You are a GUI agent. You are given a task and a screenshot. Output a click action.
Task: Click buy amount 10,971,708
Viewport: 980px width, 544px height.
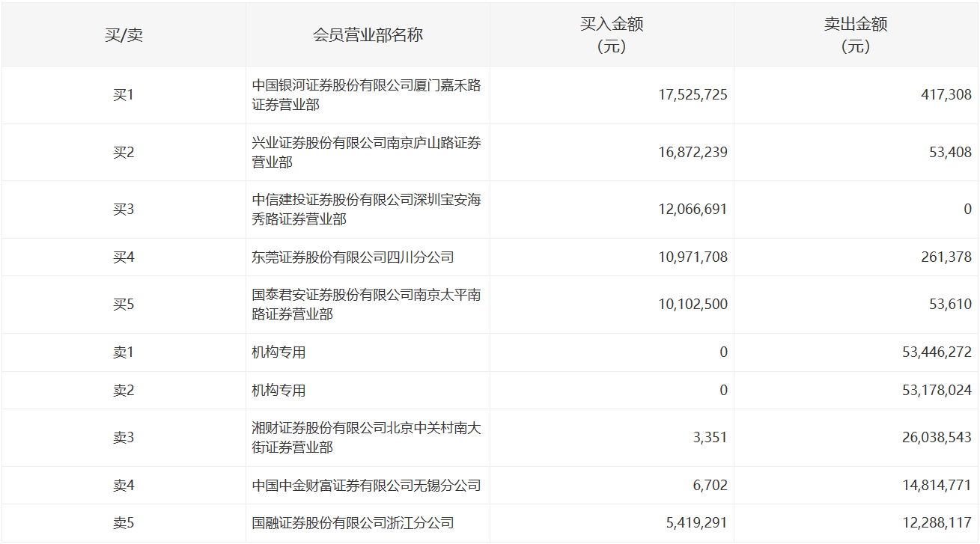point(693,257)
